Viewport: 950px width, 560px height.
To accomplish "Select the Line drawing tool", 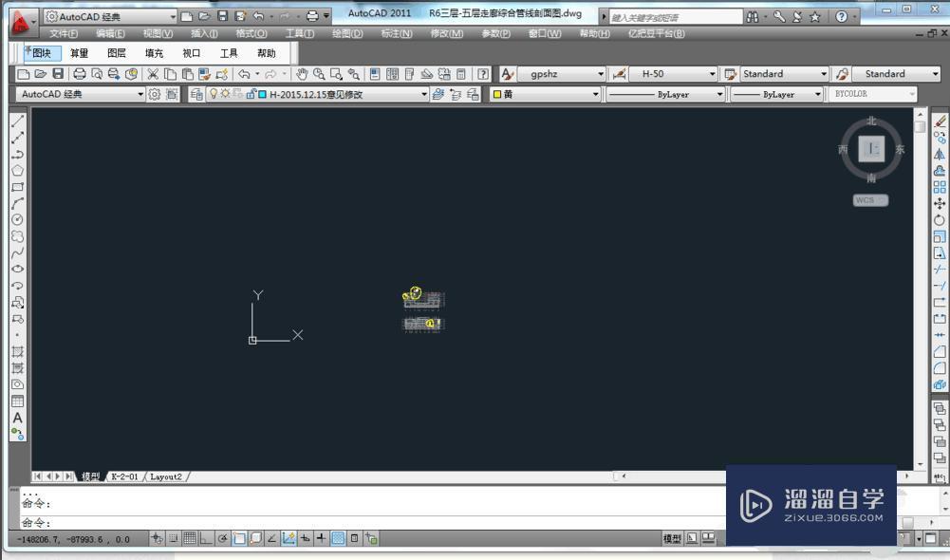I will coord(16,121).
